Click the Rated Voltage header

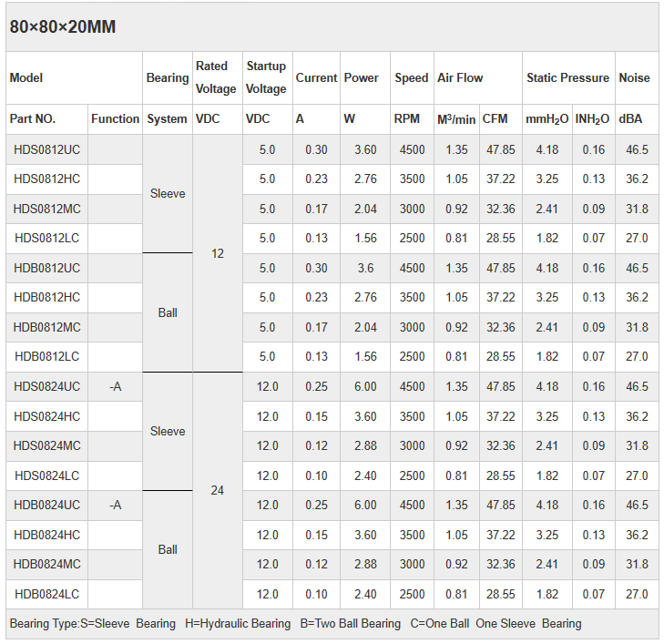tap(216, 77)
